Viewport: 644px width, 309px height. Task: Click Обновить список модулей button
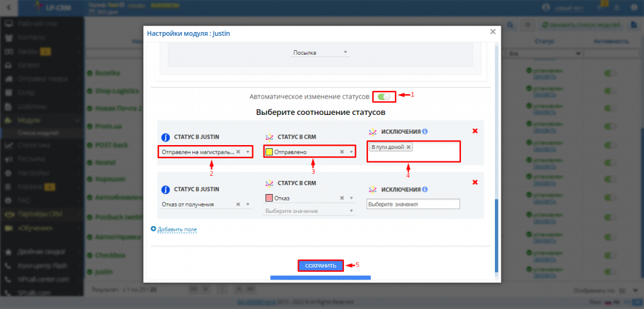[581, 24]
